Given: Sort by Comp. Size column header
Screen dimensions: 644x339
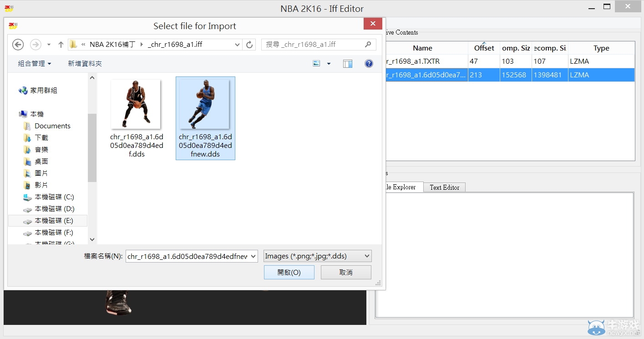Looking at the screenshot, I should [x=516, y=48].
